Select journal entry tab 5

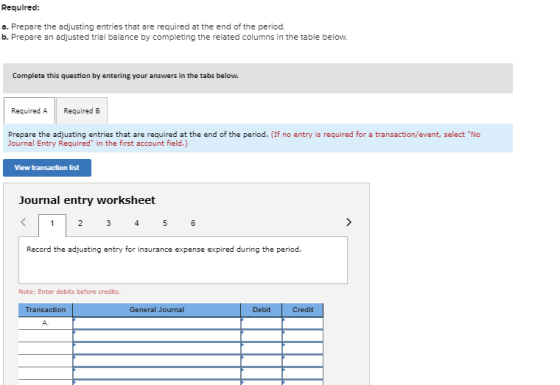click(x=165, y=223)
